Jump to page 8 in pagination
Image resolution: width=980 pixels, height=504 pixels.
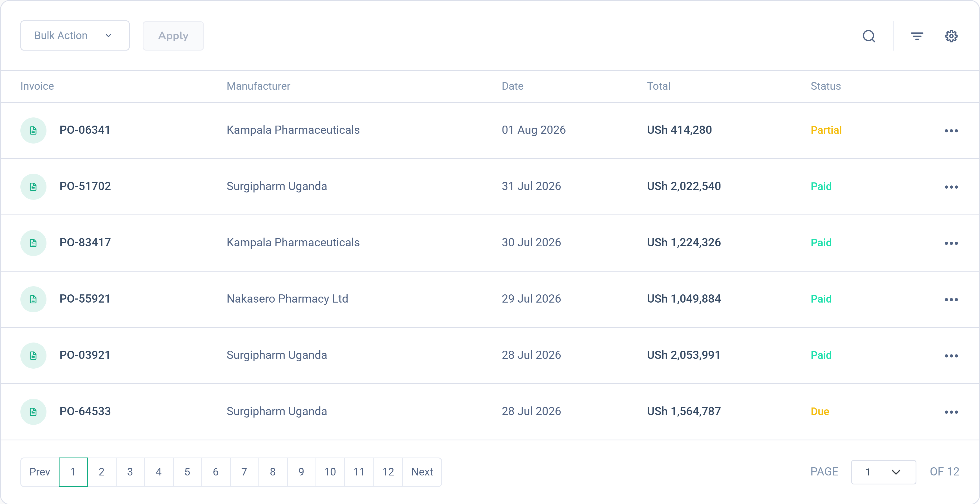point(273,472)
